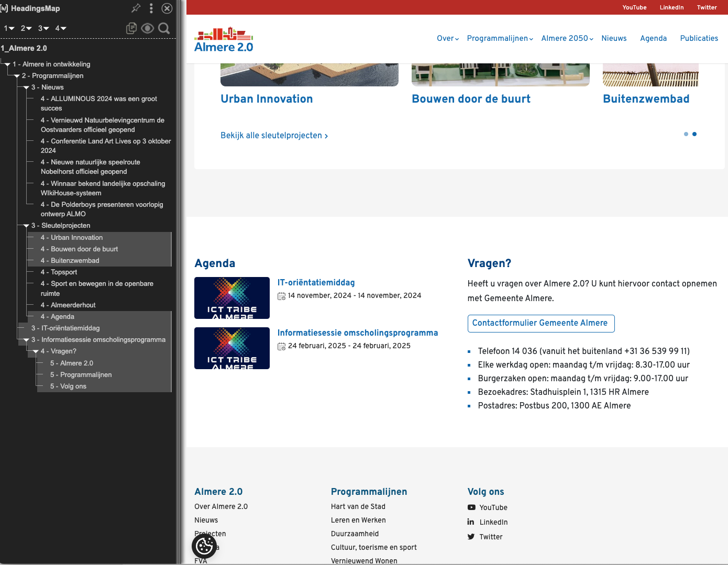Click footer Twitter bird icon

click(x=471, y=537)
